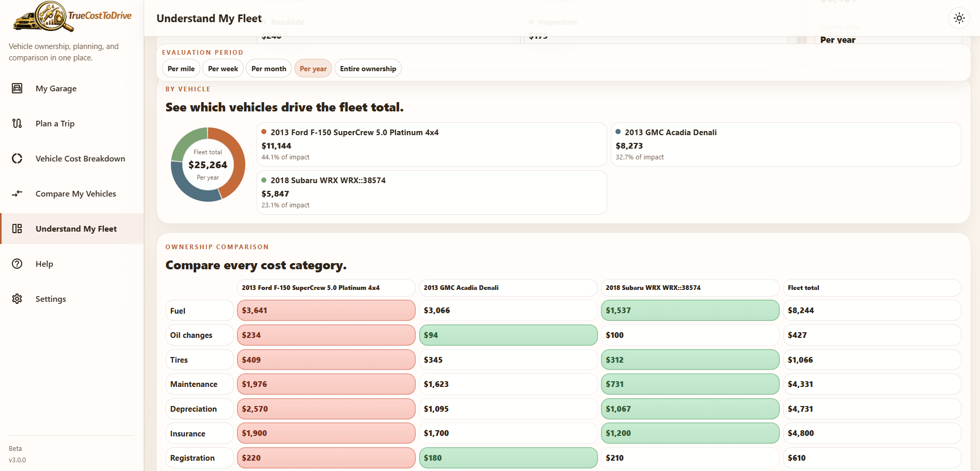Open My Garage icon in sidebar
The height and width of the screenshot is (471, 980).
click(x=17, y=88)
